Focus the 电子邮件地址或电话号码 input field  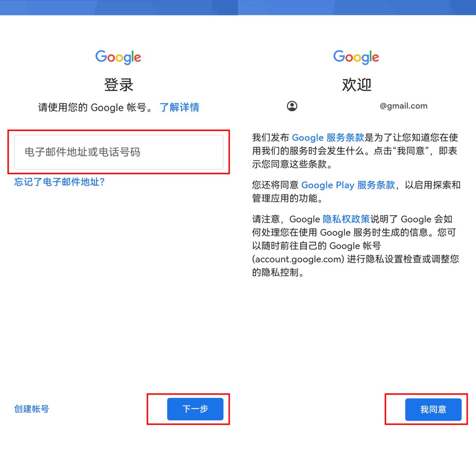tap(119, 152)
